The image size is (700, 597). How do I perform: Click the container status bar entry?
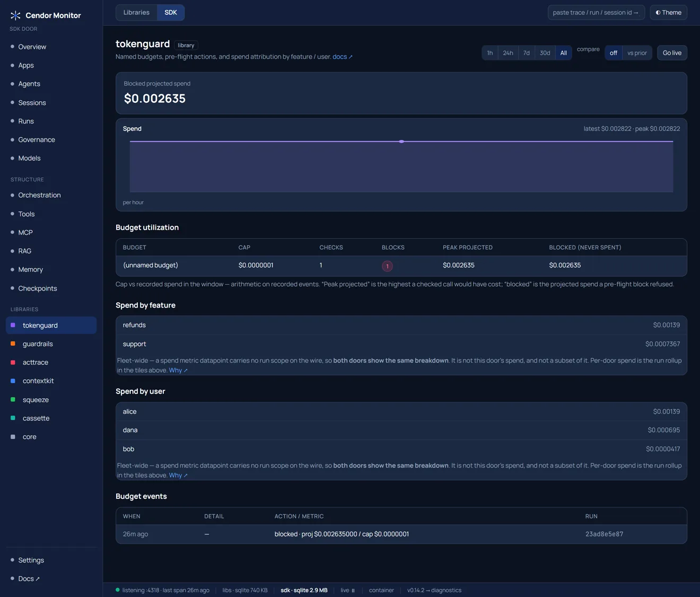click(x=381, y=590)
